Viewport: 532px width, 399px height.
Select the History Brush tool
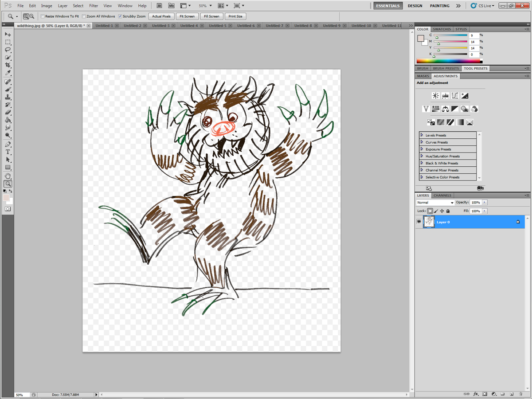pos(8,105)
